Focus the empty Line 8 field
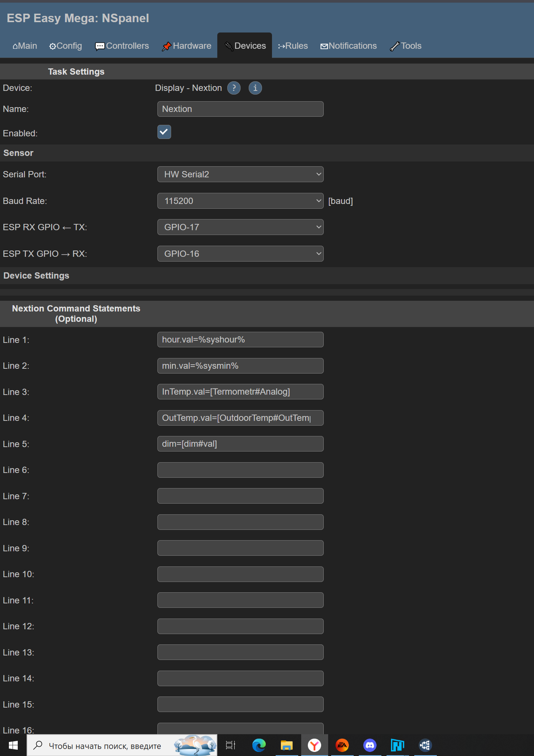The image size is (534, 756). pyautogui.click(x=240, y=522)
